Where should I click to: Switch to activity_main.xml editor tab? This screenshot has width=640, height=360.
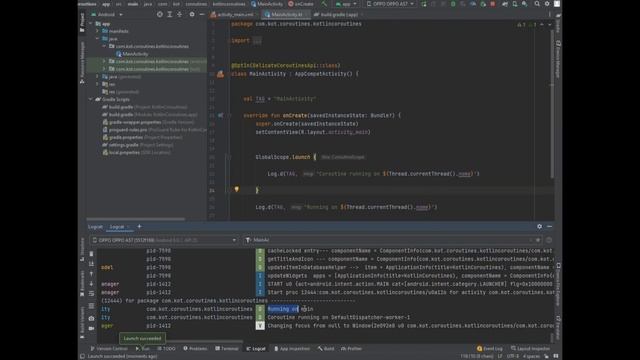point(234,15)
